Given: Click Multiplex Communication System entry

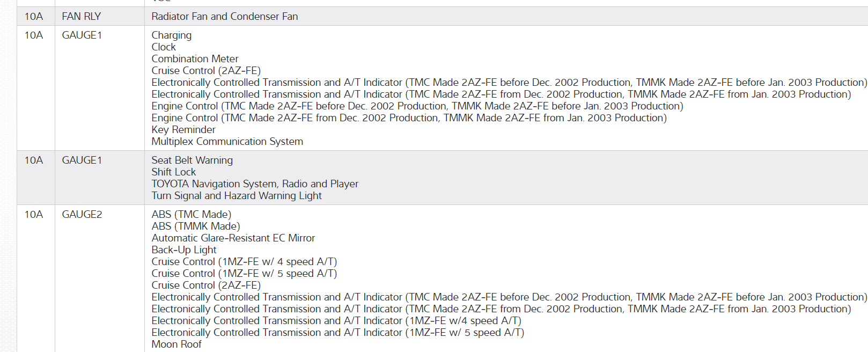Looking at the screenshot, I should [x=227, y=142].
